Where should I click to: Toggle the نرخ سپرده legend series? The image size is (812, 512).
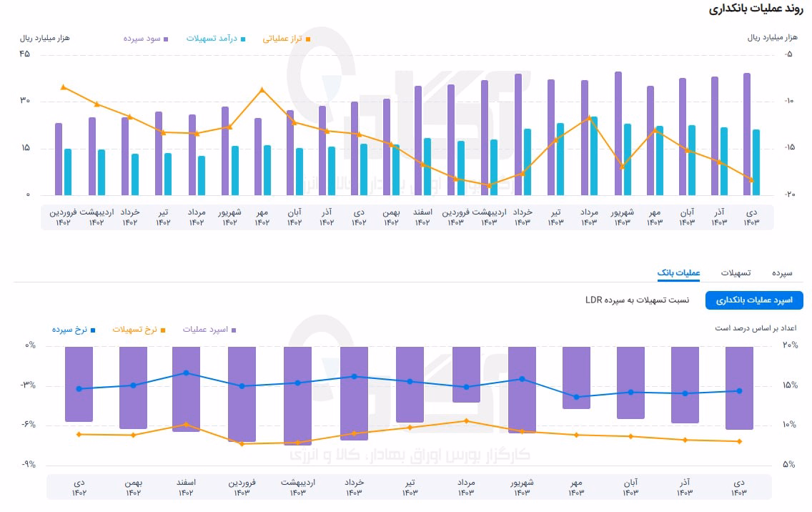point(74,330)
